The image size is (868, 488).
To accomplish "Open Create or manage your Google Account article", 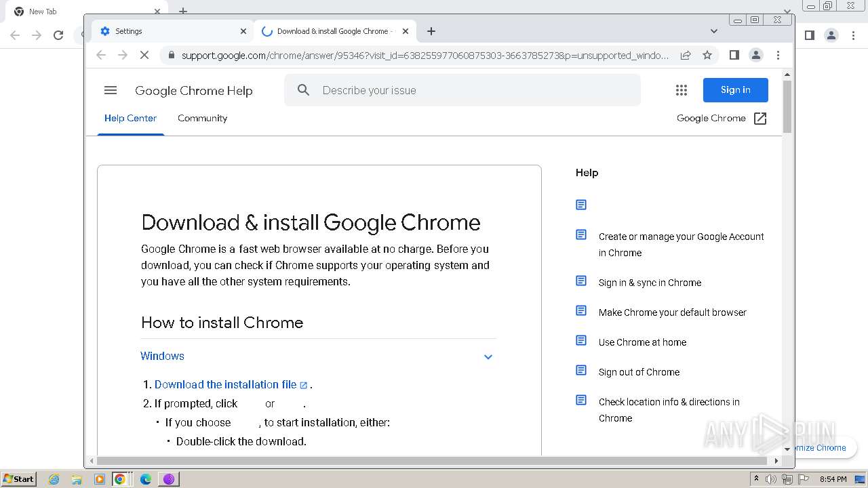I will coord(682,245).
